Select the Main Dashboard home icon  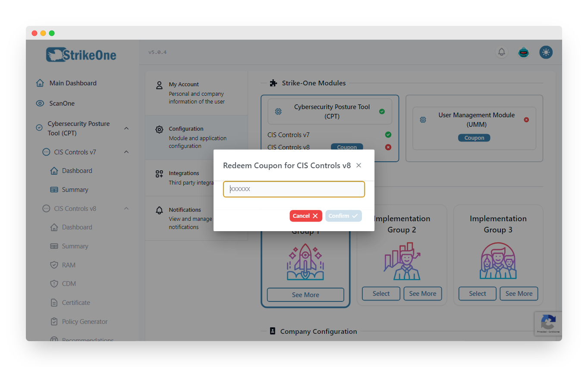(x=39, y=83)
